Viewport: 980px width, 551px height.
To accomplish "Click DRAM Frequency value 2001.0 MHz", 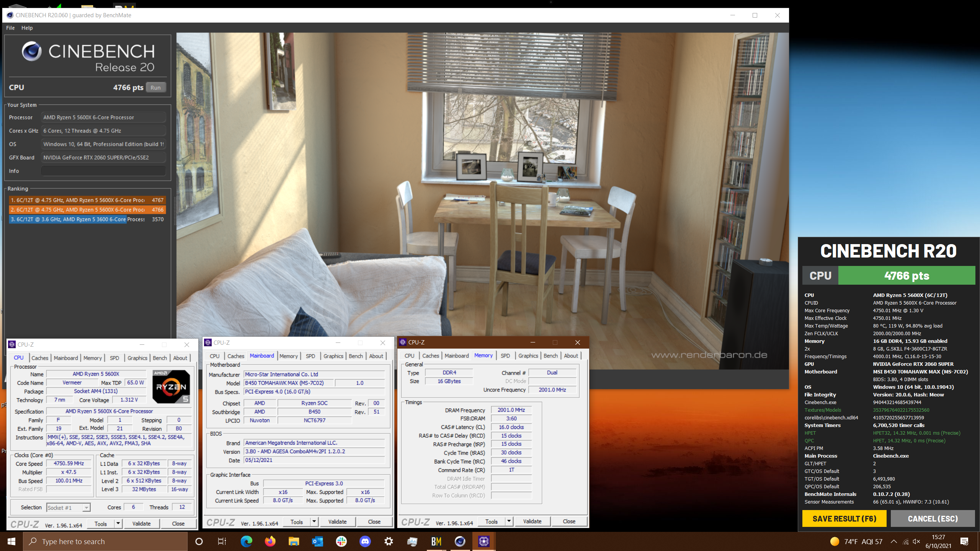I will click(x=511, y=410).
